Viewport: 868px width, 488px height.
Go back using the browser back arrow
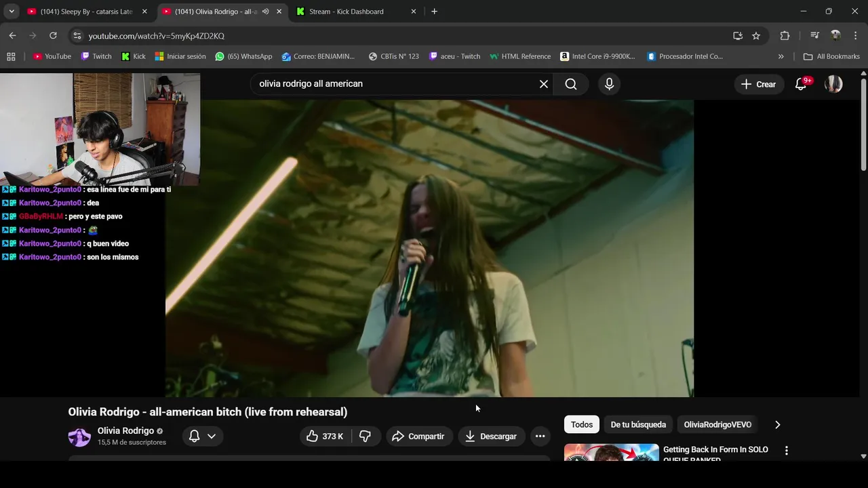[12, 36]
